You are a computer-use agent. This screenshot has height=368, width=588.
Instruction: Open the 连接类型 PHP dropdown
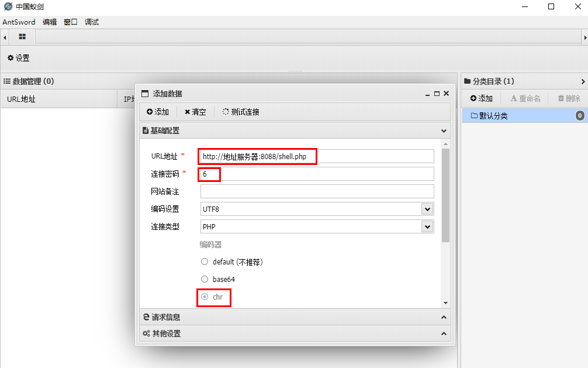tap(427, 226)
